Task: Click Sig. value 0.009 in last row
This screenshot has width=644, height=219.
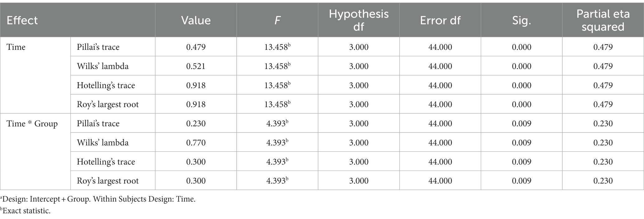Action: tap(522, 181)
